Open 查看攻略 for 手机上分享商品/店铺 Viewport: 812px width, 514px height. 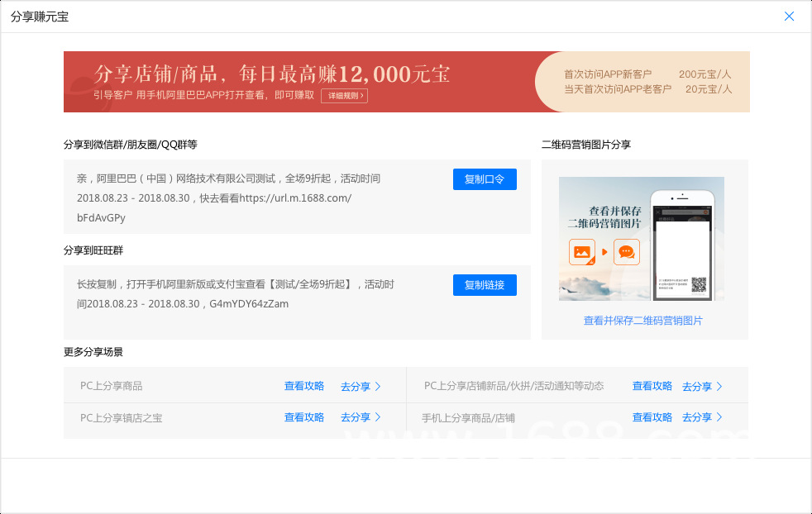pyautogui.click(x=652, y=417)
